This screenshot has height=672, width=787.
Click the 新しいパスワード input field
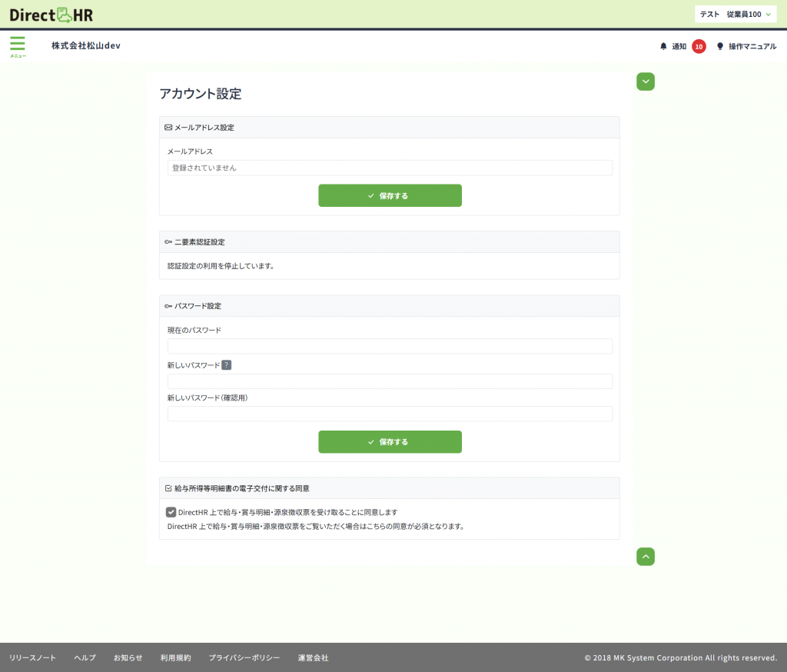pos(390,381)
